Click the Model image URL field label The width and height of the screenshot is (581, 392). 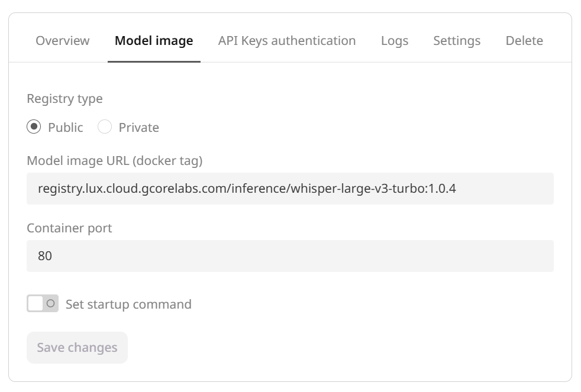95,160
